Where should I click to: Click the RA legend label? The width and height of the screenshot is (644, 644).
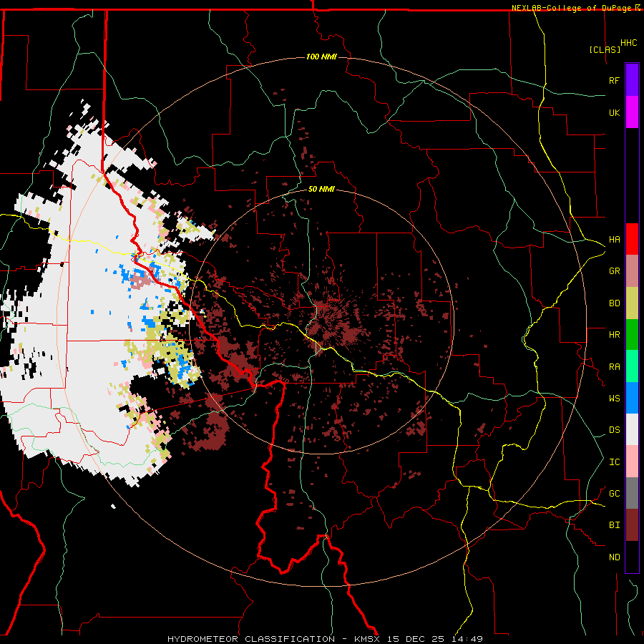[x=614, y=367]
